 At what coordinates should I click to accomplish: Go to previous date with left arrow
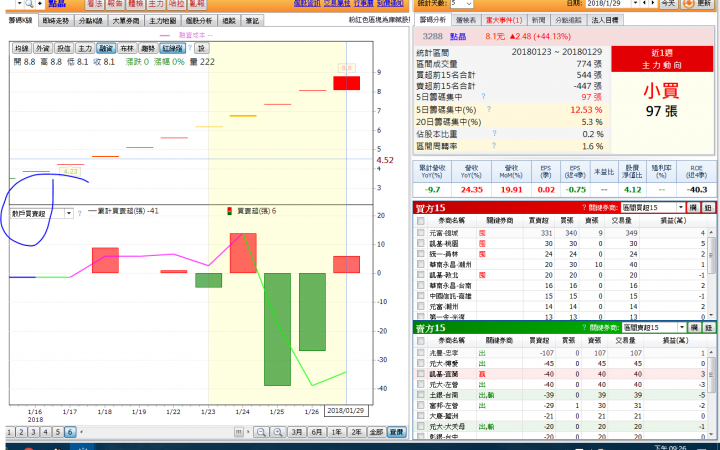coord(644,3)
